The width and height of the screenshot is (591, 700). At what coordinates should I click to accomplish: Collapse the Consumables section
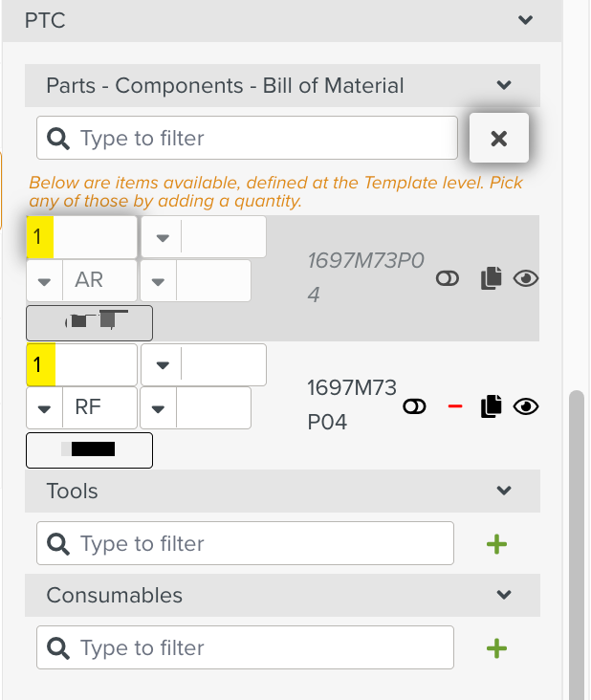(x=504, y=595)
